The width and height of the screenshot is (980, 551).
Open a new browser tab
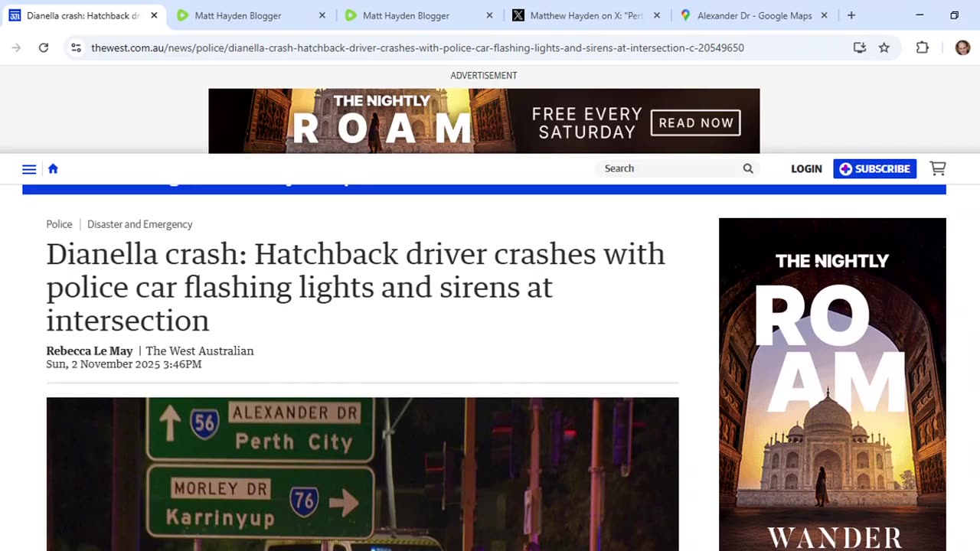(x=851, y=15)
